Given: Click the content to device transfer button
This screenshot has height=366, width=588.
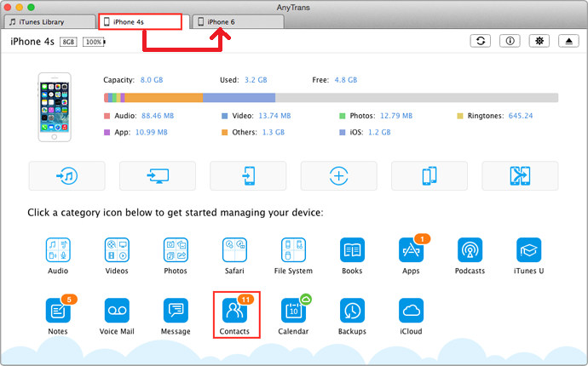Looking at the screenshot, I should (248, 175).
